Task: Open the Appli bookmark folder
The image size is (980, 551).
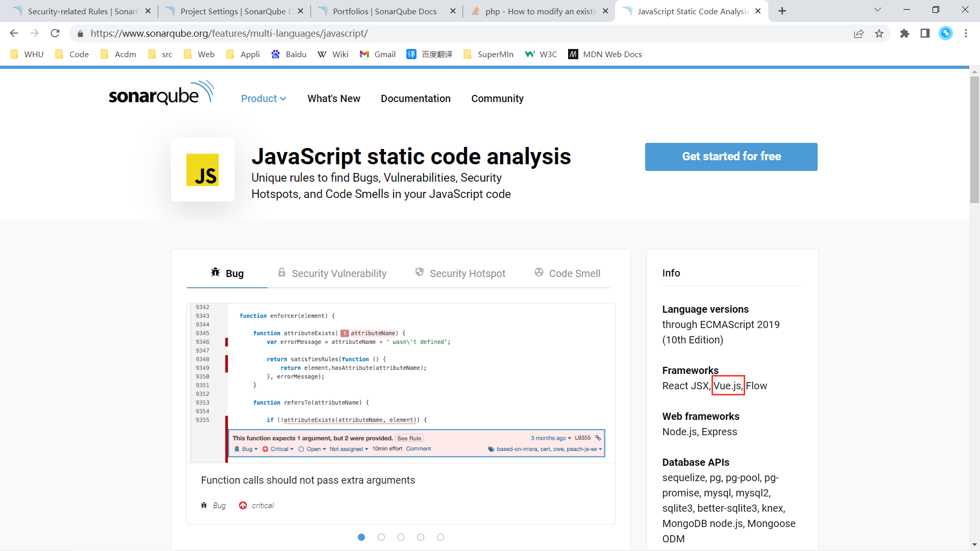Action: click(x=243, y=54)
